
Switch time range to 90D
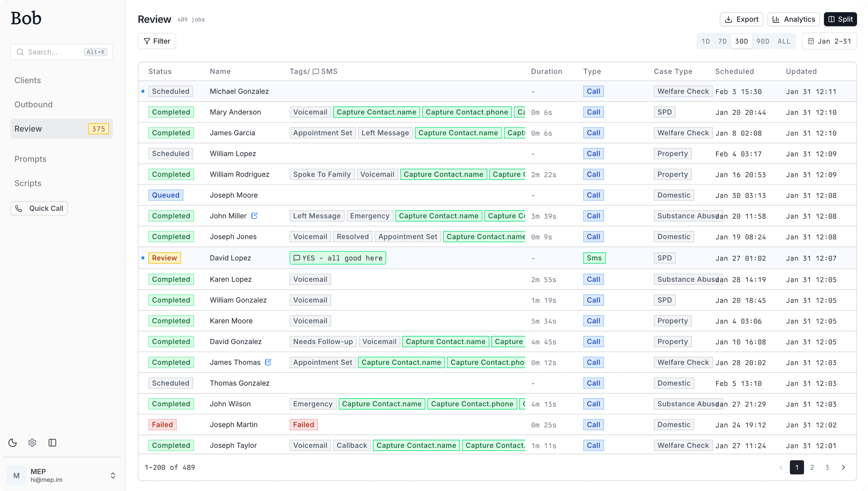click(x=762, y=41)
